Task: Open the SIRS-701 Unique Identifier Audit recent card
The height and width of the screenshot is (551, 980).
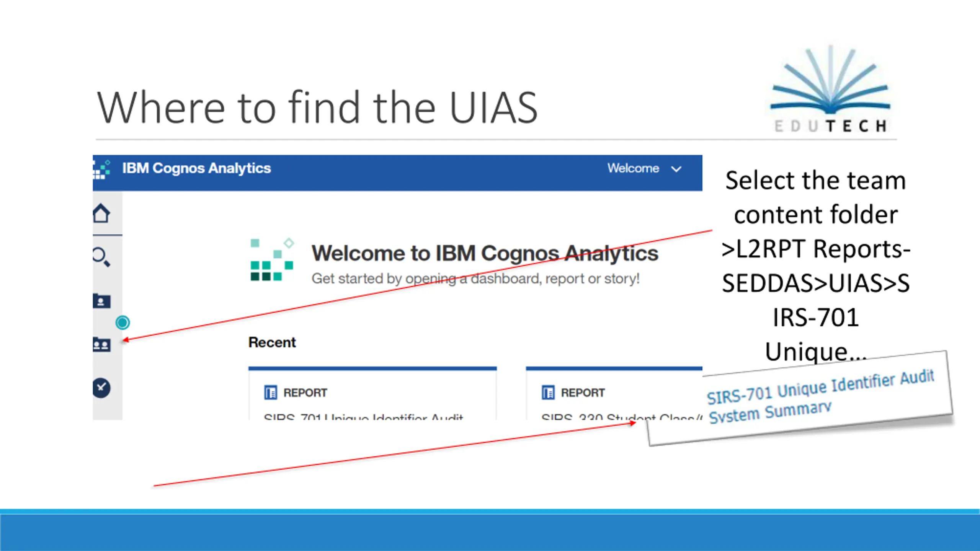Action: tap(372, 393)
